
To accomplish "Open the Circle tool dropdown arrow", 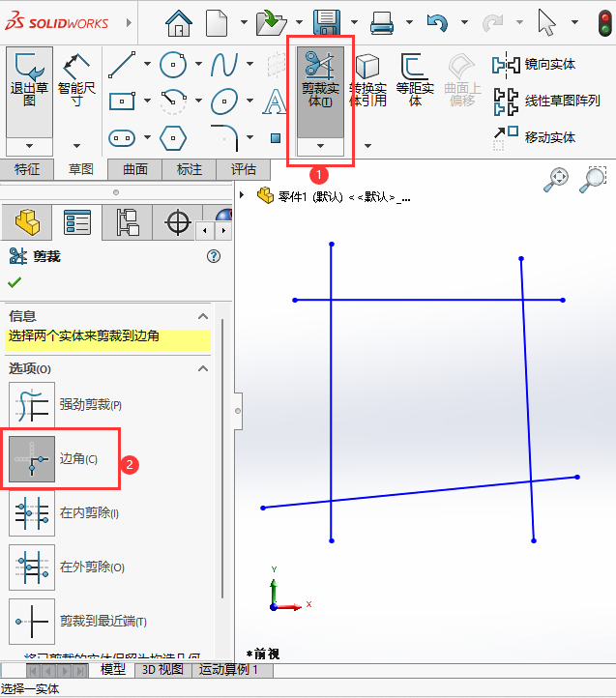I will tap(198, 64).
